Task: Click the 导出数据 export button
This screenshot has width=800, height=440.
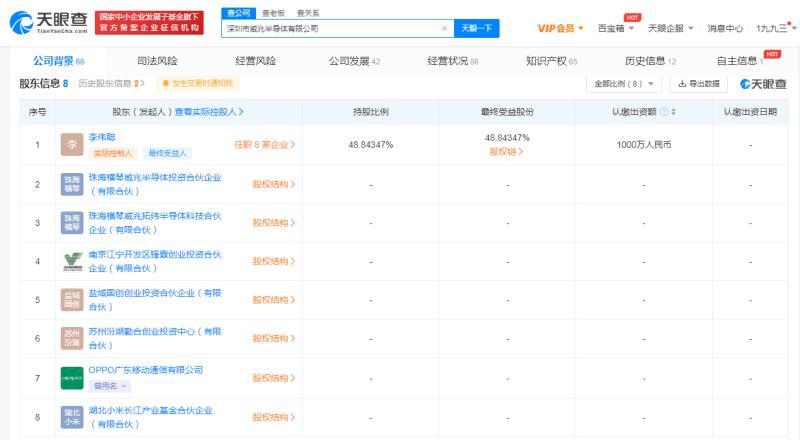Action: pos(699,84)
